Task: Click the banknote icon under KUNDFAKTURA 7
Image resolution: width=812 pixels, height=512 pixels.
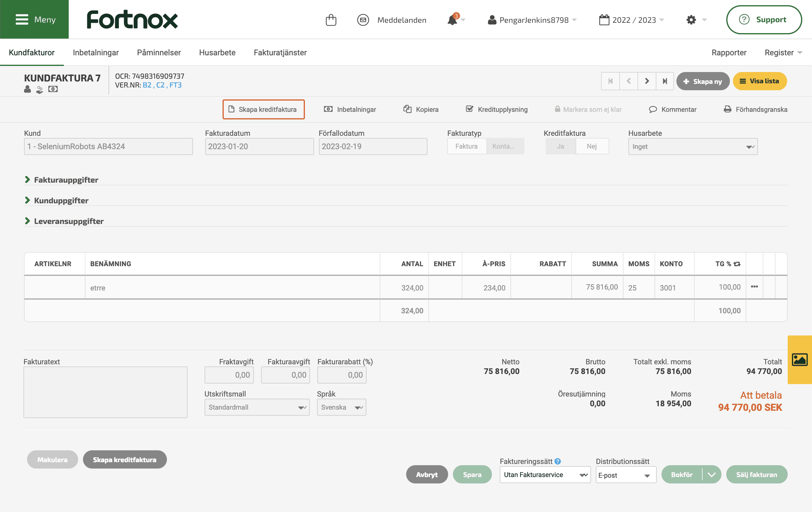Action: click(53, 89)
